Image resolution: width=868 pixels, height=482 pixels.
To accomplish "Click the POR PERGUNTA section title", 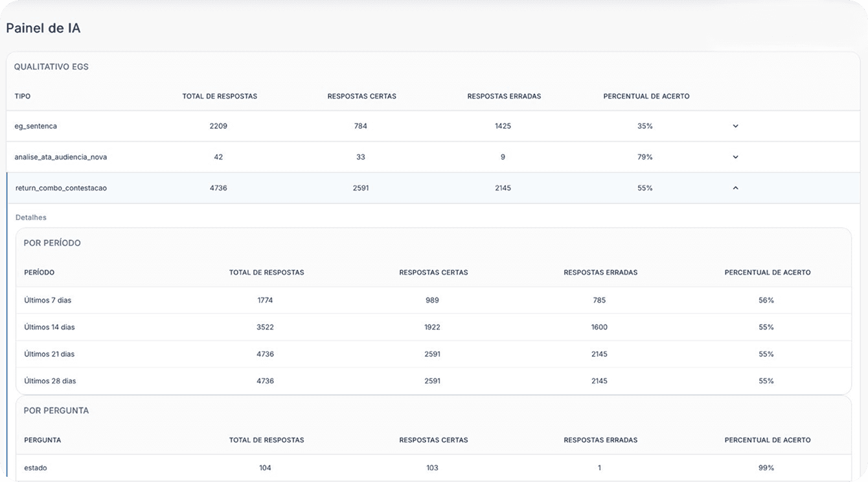I will coord(56,411).
